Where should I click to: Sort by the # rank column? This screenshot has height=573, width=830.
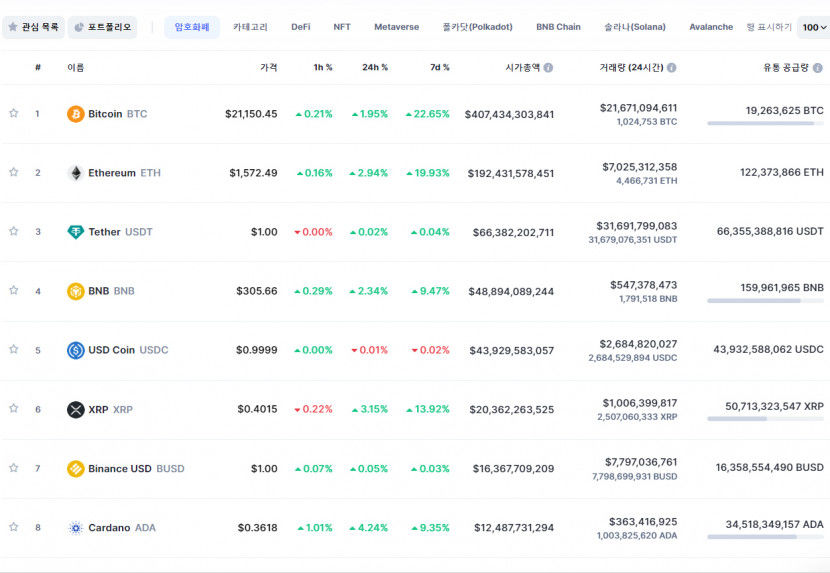pos(38,67)
